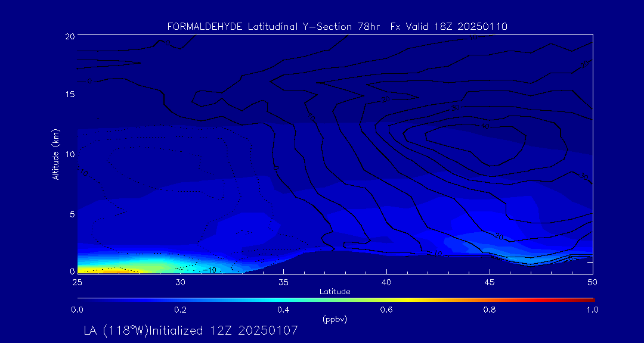644x343 pixels.
Task: Click the color bar value 0.4
Action: point(283,310)
